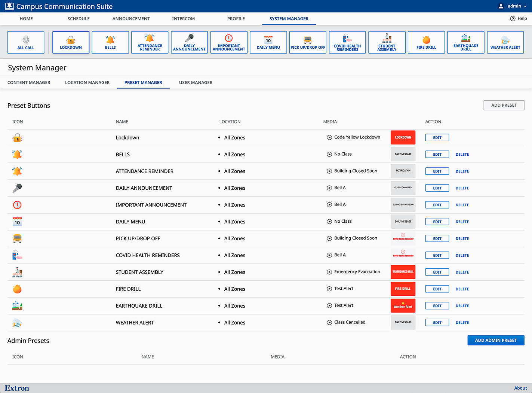Edit the BELLS preset
The height and width of the screenshot is (393, 532).
tap(437, 155)
